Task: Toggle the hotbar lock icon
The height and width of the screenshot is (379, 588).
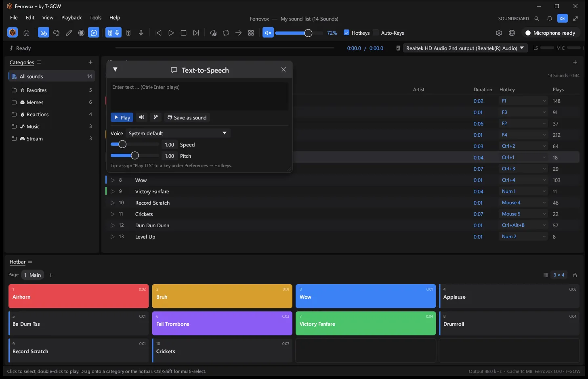Action: pos(575,275)
